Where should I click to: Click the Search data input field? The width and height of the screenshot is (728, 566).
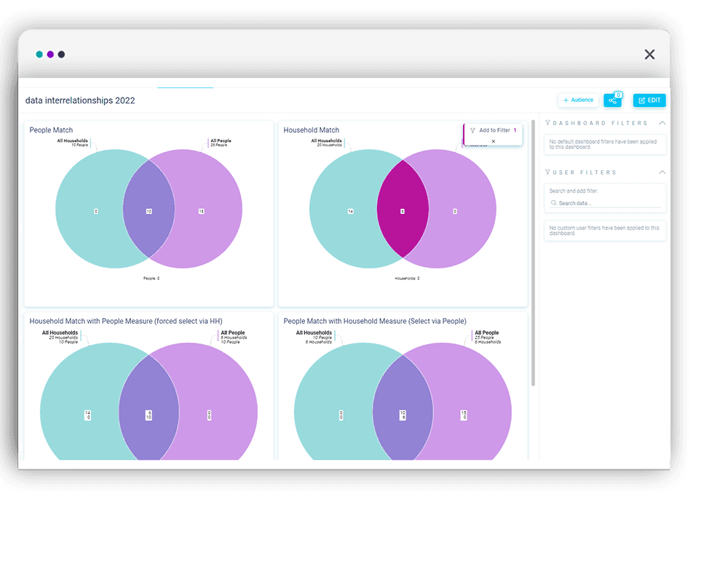[x=608, y=204]
